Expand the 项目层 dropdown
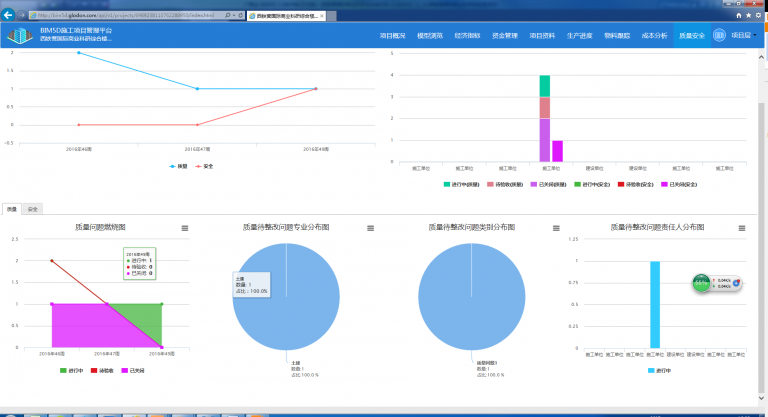 click(744, 36)
